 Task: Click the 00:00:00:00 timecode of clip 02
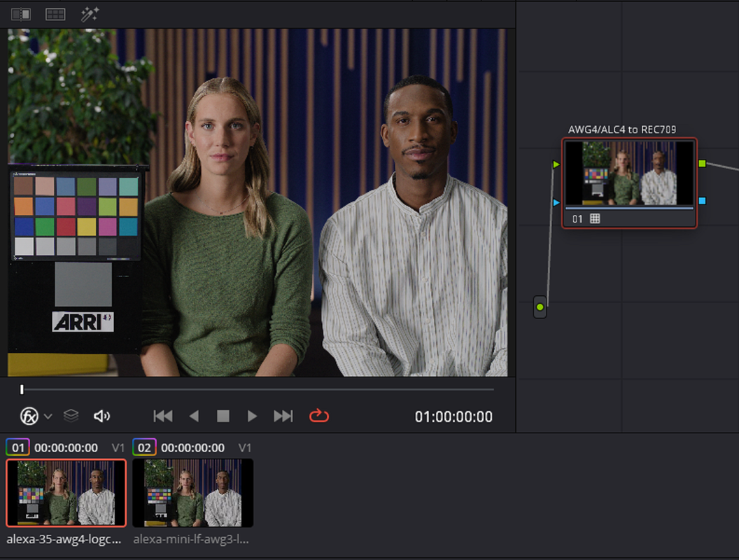192,448
